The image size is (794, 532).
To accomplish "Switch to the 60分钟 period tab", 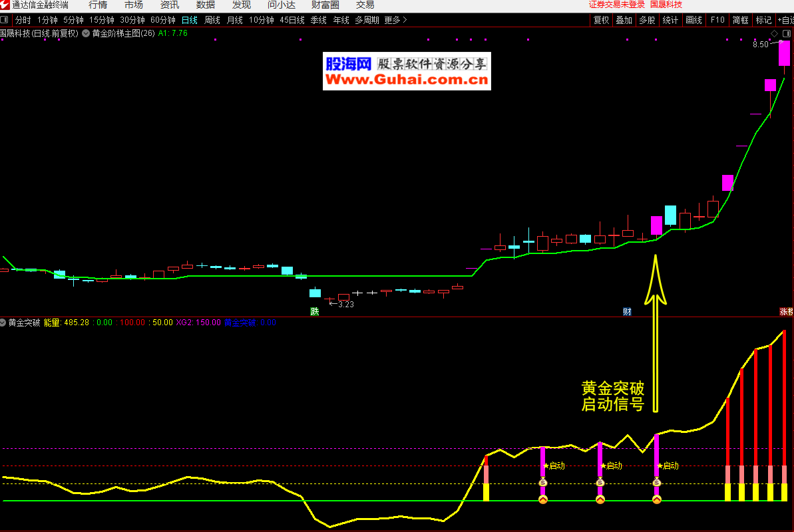I will click(162, 20).
